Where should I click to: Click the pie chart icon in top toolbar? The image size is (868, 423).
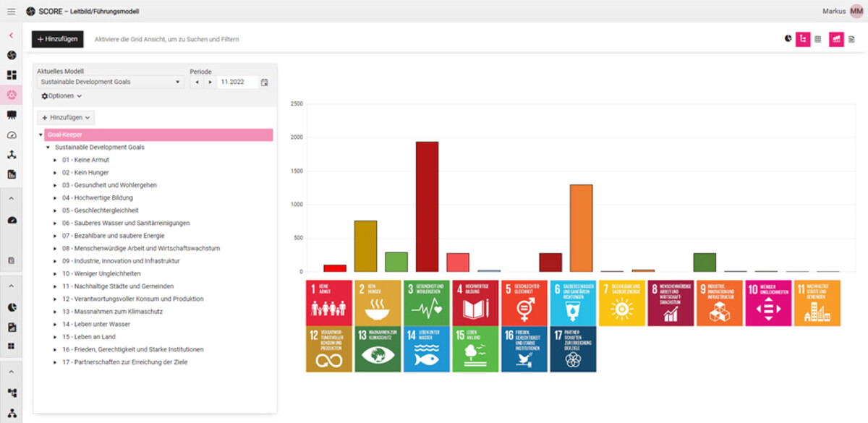click(x=788, y=39)
